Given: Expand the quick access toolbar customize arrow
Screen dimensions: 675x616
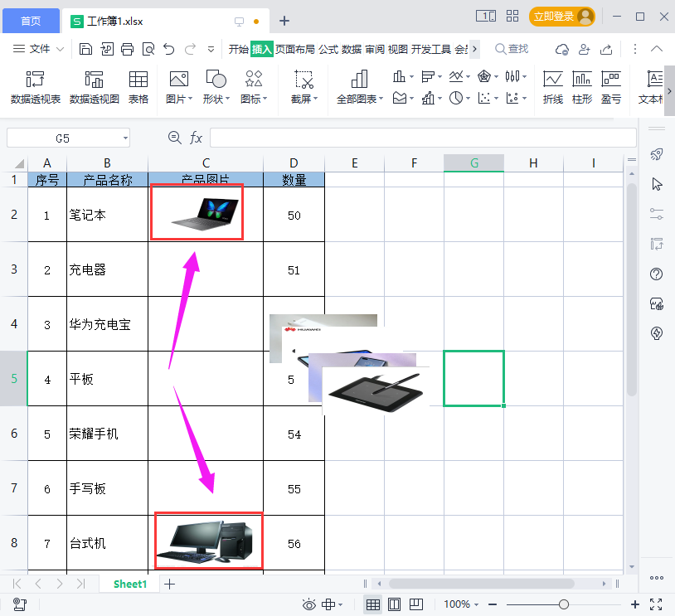Looking at the screenshot, I should coord(211,50).
